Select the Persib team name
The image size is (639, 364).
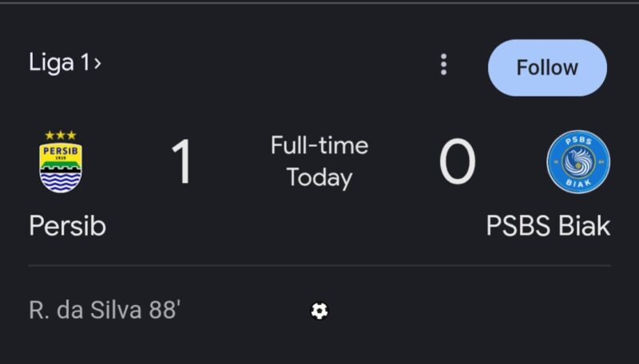[x=67, y=226]
